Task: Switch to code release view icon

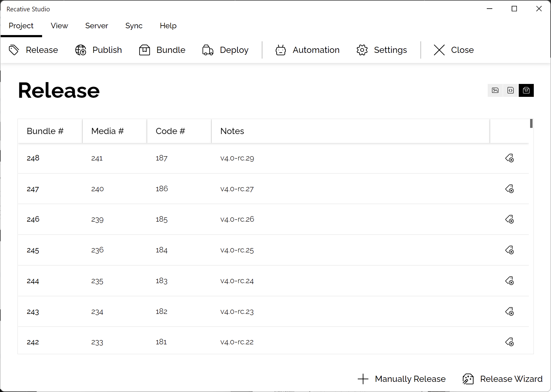Action: coord(511,90)
